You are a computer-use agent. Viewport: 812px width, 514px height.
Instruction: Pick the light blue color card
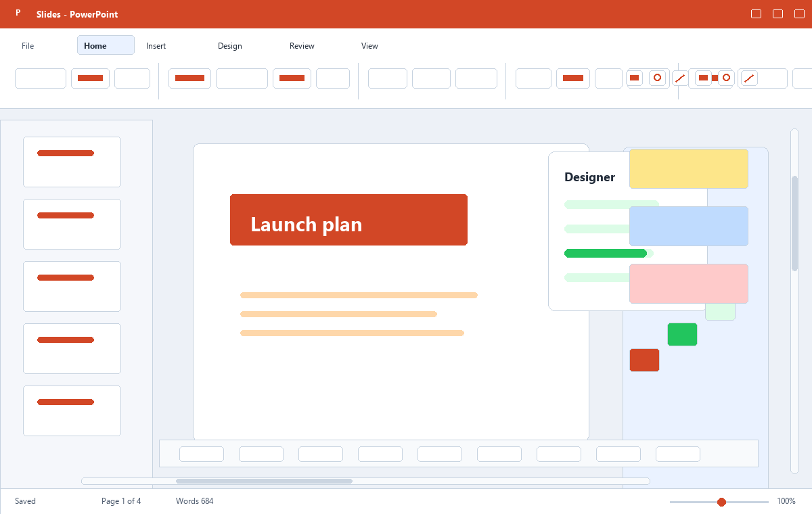[689, 226]
